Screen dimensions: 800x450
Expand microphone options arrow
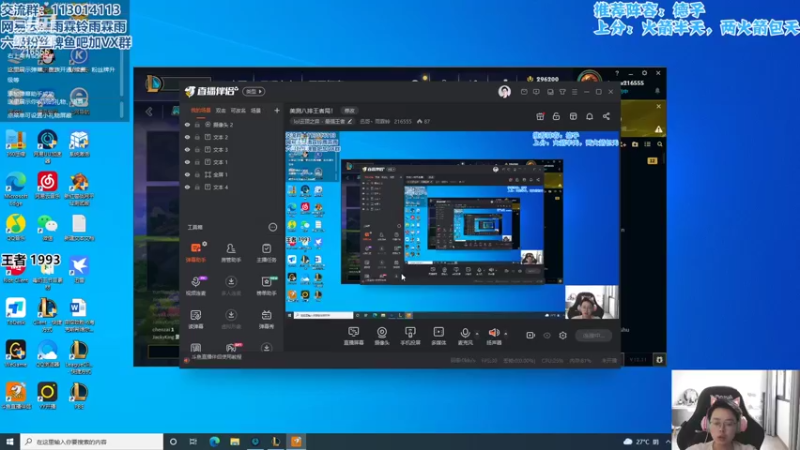point(477,334)
